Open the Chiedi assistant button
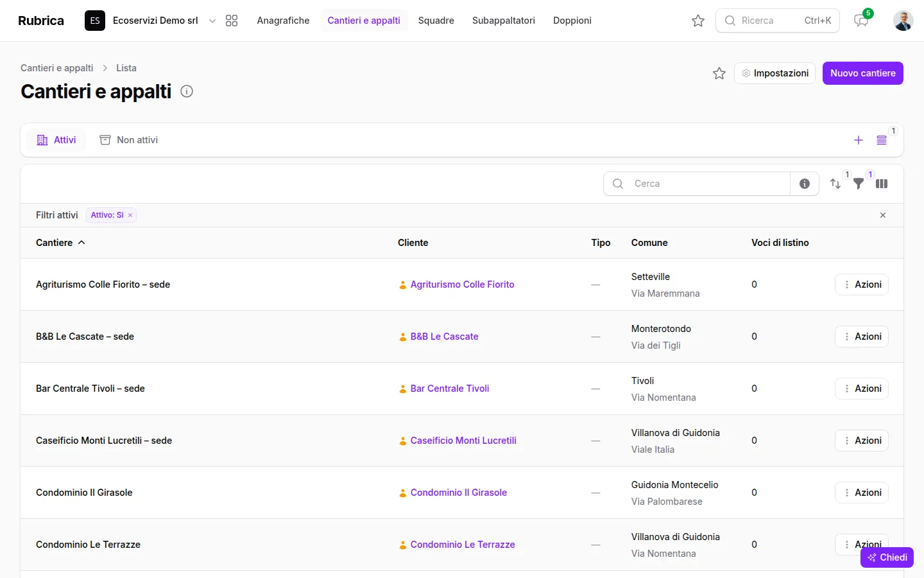 click(887, 557)
